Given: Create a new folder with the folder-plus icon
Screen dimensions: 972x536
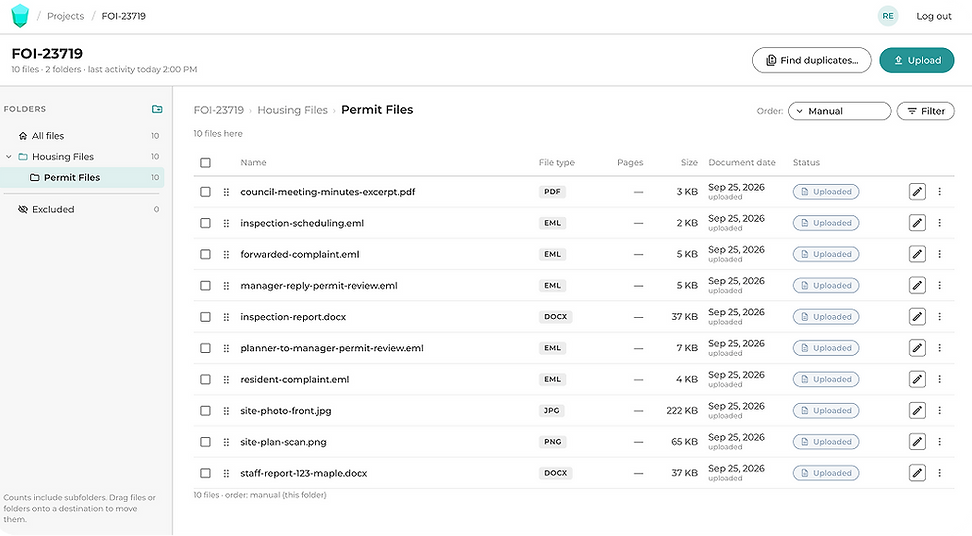Looking at the screenshot, I should point(157,109).
